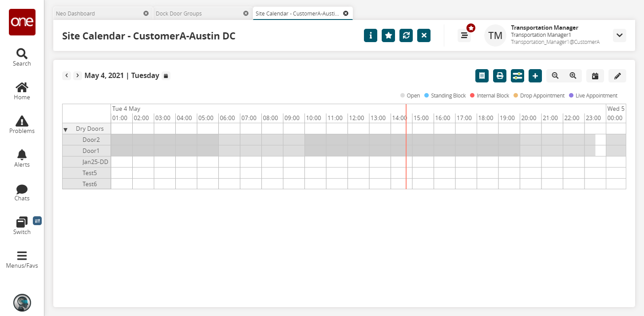This screenshot has height=316, width=644.
Task: Close the Site Calendar tab
Action: tap(346, 13)
